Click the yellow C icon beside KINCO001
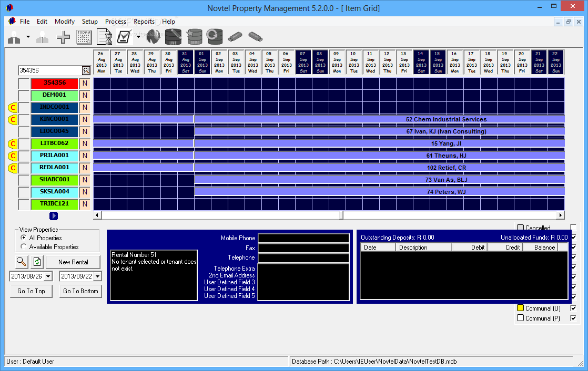 [x=13, y=119]
